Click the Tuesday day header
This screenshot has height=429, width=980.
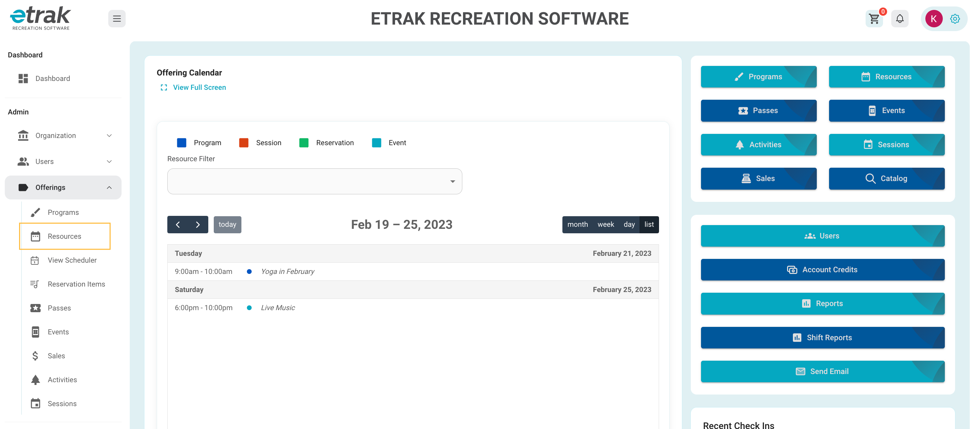(188, 253)
